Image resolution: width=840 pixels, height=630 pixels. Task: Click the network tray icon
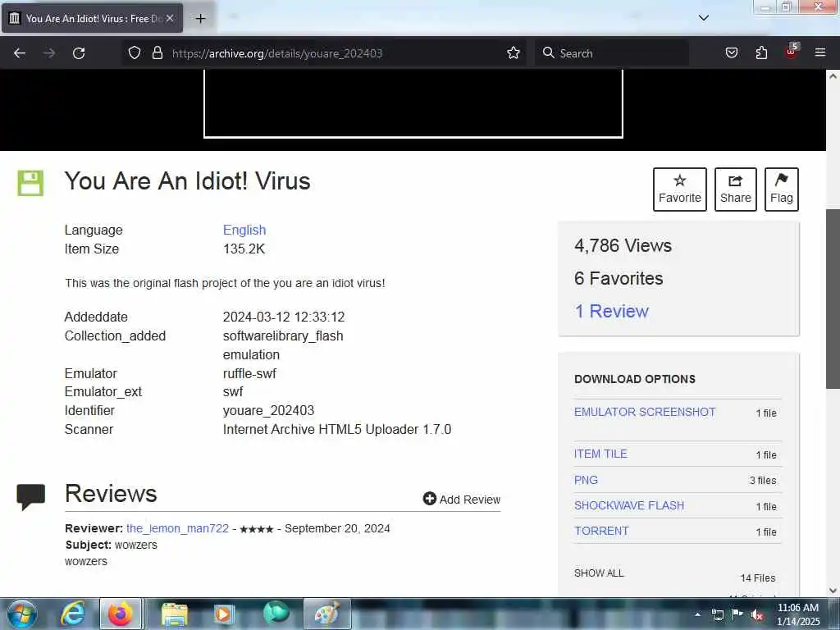(717, 614)
